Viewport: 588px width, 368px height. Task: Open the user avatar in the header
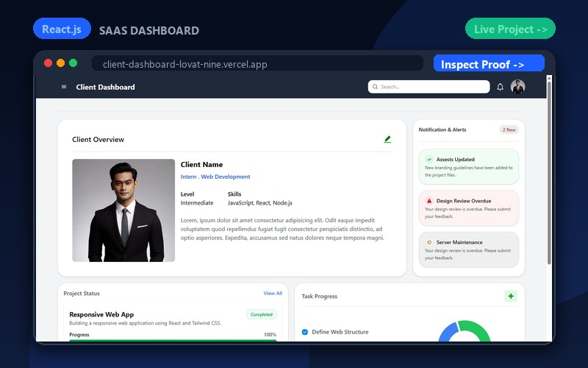(517, 87)
